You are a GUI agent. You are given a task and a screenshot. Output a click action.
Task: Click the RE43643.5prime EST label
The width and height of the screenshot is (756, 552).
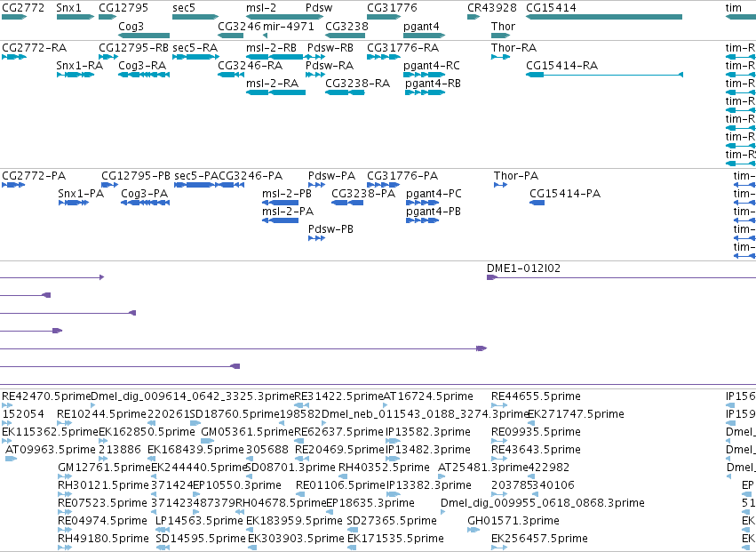pos(537,449)
